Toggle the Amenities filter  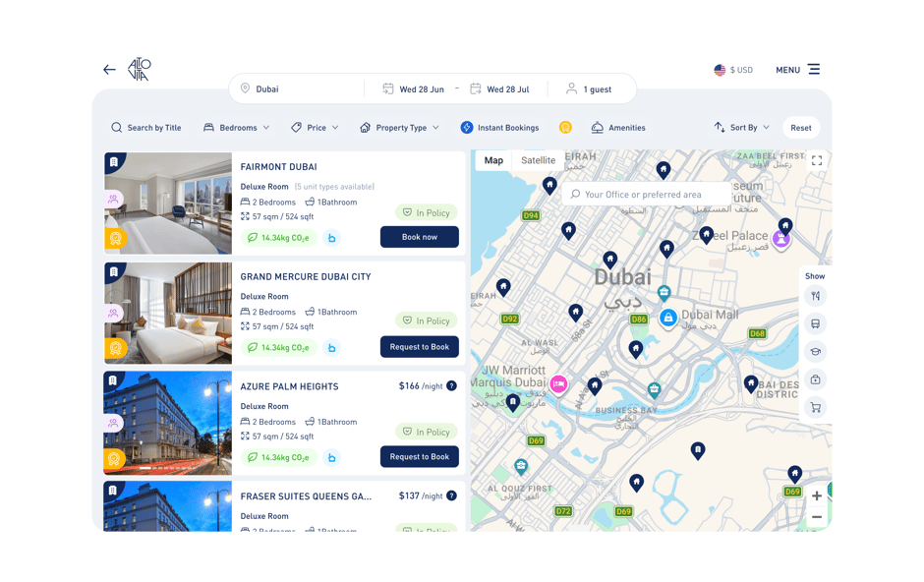click(x=618, y=127)
